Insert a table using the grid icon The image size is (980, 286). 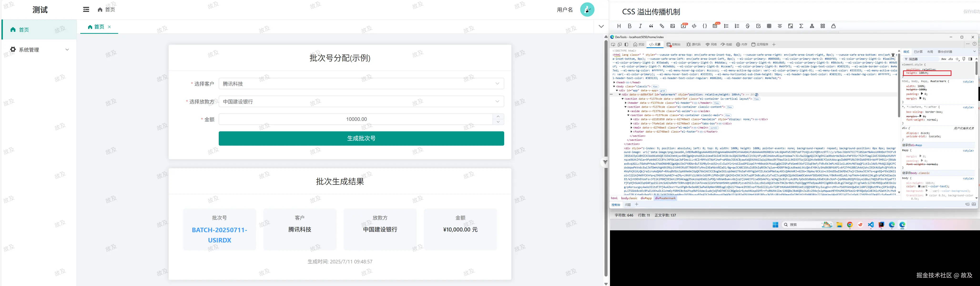click(769, 26)
